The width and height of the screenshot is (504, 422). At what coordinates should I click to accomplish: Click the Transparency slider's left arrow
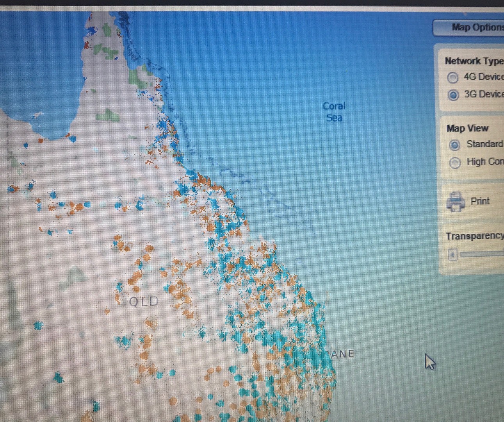(452, 255)
